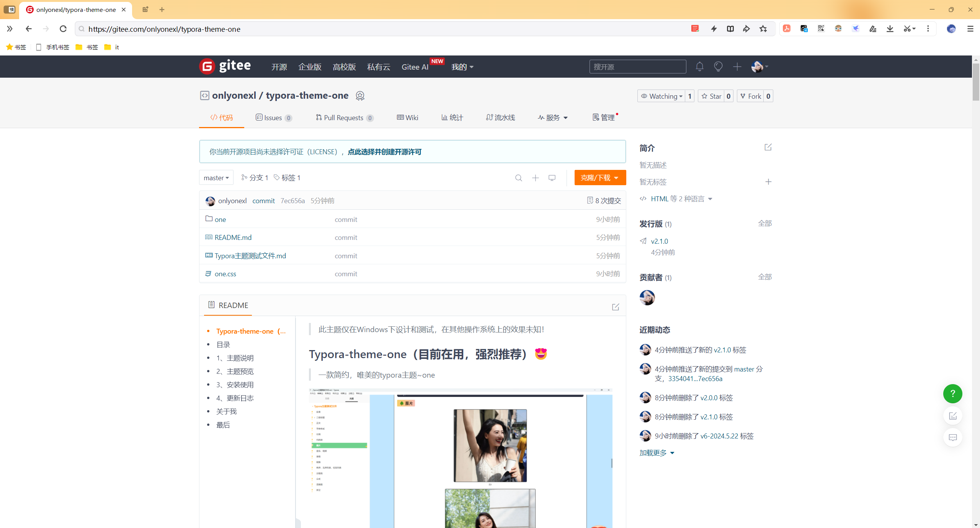Add a file with the plus icon

[x=535, y=178]
